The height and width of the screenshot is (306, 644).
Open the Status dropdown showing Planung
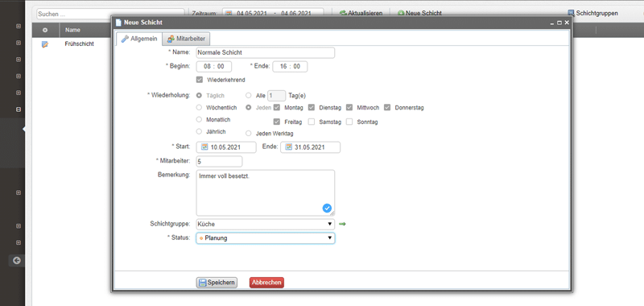tap(266, 238)
